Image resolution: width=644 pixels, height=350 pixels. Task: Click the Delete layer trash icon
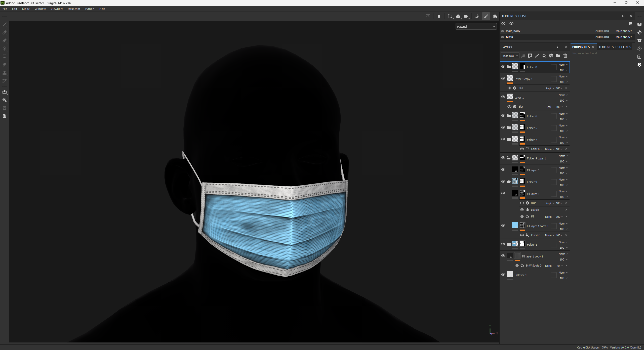[x=565, y=56]
